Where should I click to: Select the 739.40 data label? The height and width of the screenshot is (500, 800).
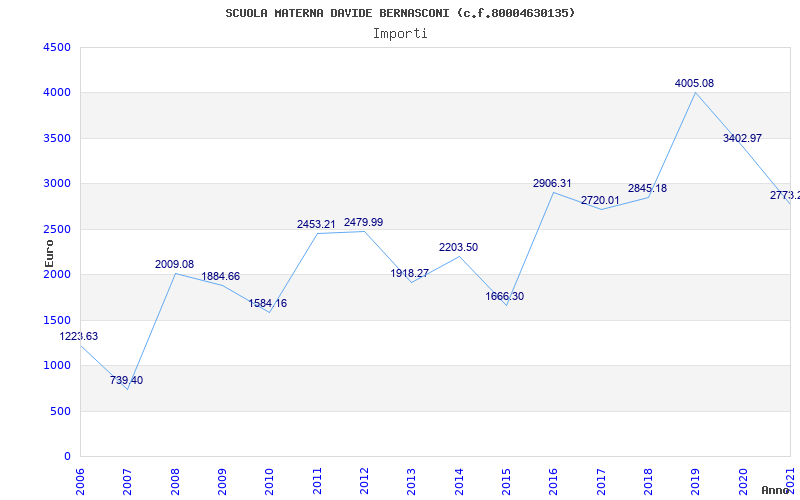(126, 381)
